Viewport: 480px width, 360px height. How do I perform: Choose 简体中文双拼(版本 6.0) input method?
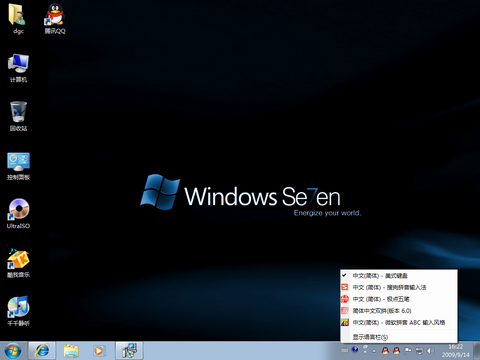coord(399,311)
